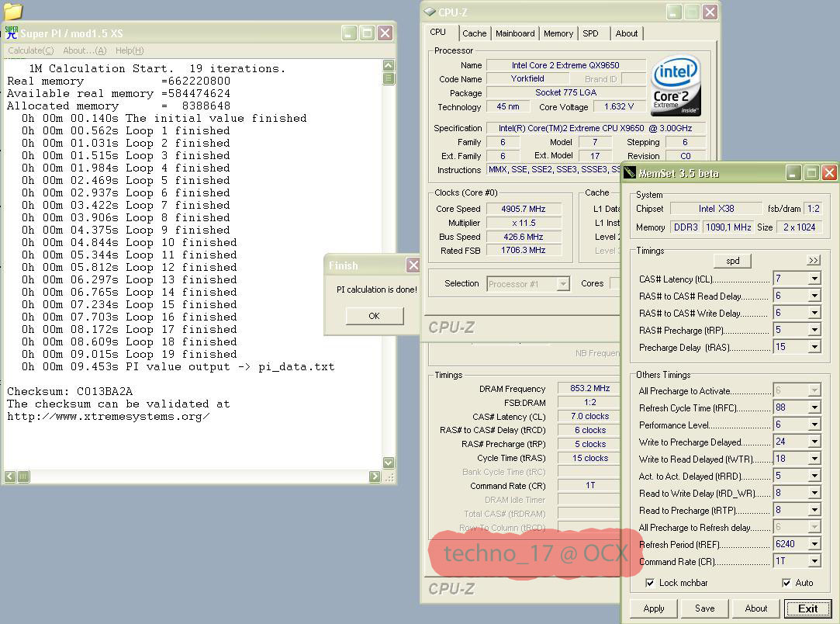
Task: Open the RAS# Precharge (tRP) dropdown
Action: tap(814, 330)
